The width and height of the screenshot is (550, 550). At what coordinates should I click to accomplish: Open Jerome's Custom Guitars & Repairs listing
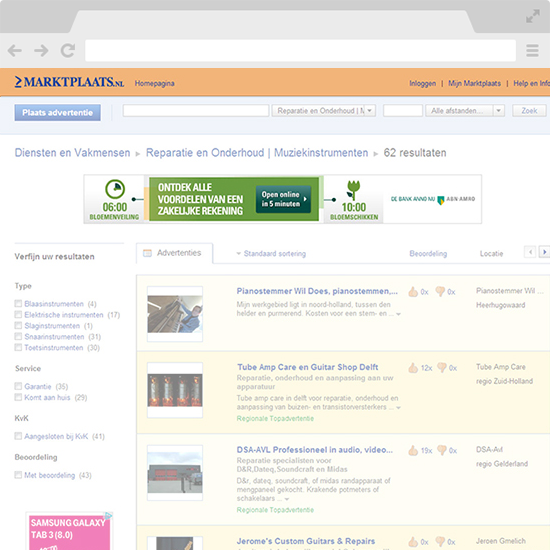coord(306,541)
